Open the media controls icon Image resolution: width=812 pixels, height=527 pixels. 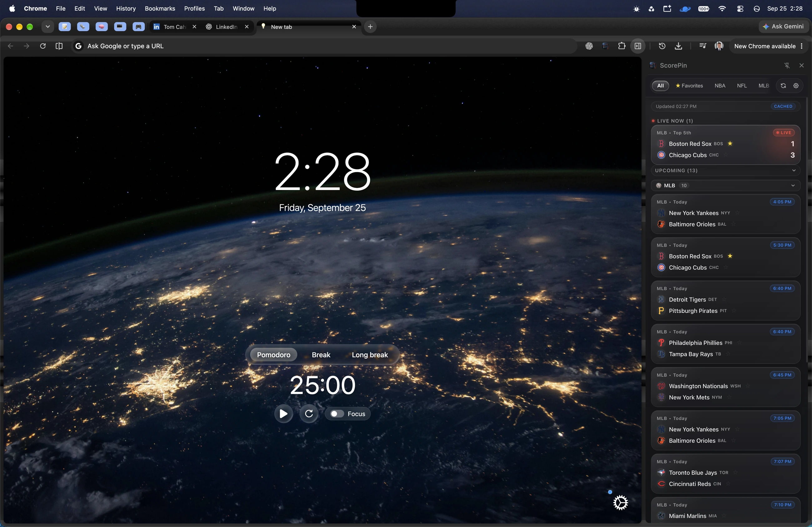[702, 46]
